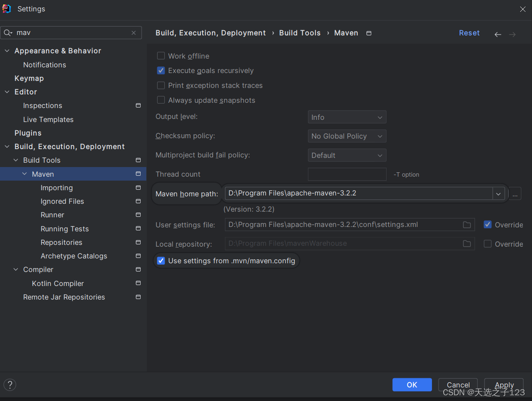Click the Reset link
This screenshot has height=401, width=532.
coord(469,33)
